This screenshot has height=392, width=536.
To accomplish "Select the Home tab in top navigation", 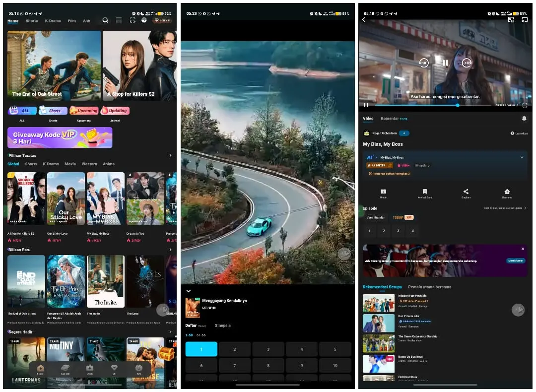I will point(13,21).
